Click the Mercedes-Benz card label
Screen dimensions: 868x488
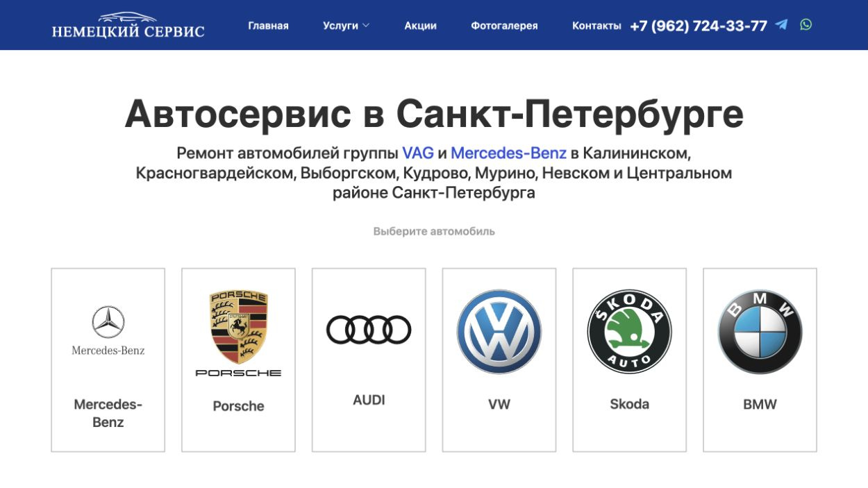pyautogui.click(x=108, y=413)
